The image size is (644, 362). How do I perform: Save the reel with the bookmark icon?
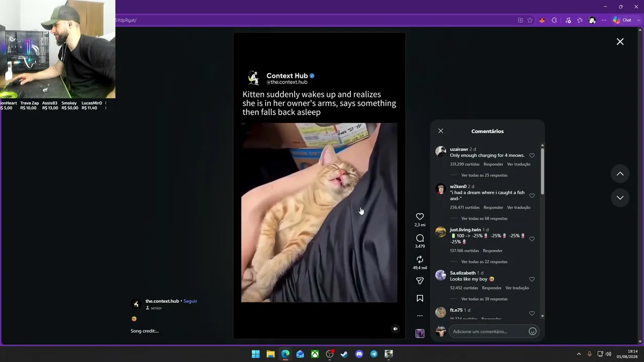coord(420,299)
